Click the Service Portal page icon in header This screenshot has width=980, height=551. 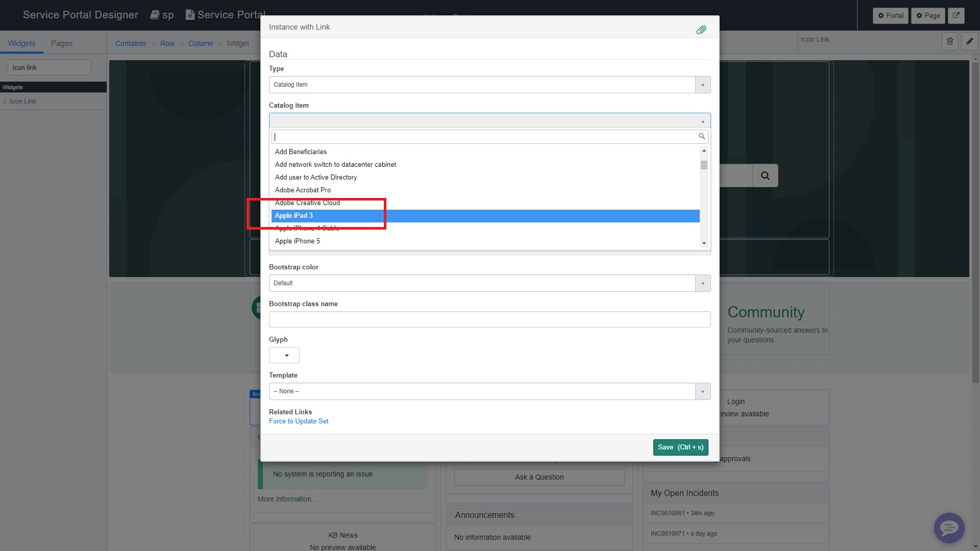[190, 15]
